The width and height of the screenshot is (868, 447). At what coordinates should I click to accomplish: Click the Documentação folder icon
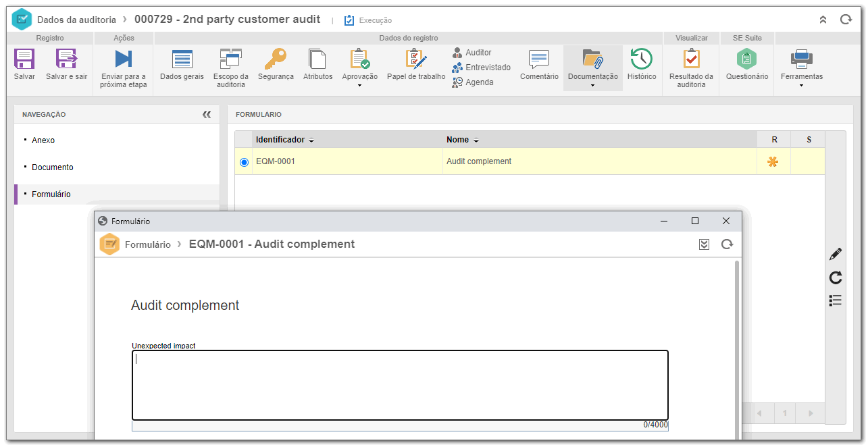[592, 59]
